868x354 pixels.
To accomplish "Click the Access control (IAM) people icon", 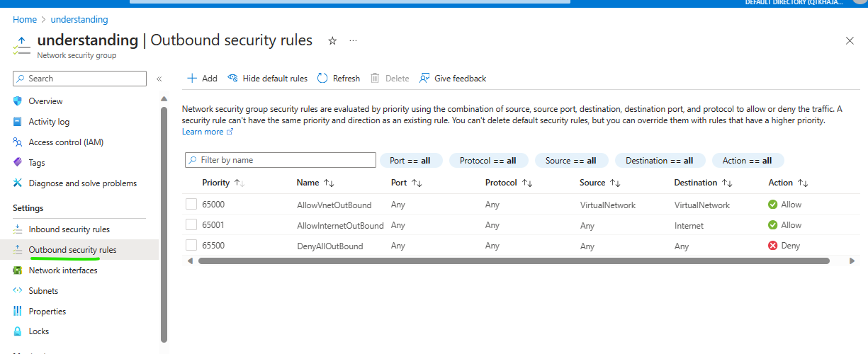I will [18, 142].
